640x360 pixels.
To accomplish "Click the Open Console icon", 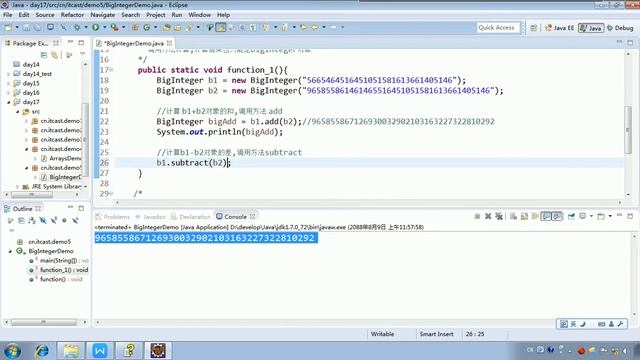I will coord(601,216).
